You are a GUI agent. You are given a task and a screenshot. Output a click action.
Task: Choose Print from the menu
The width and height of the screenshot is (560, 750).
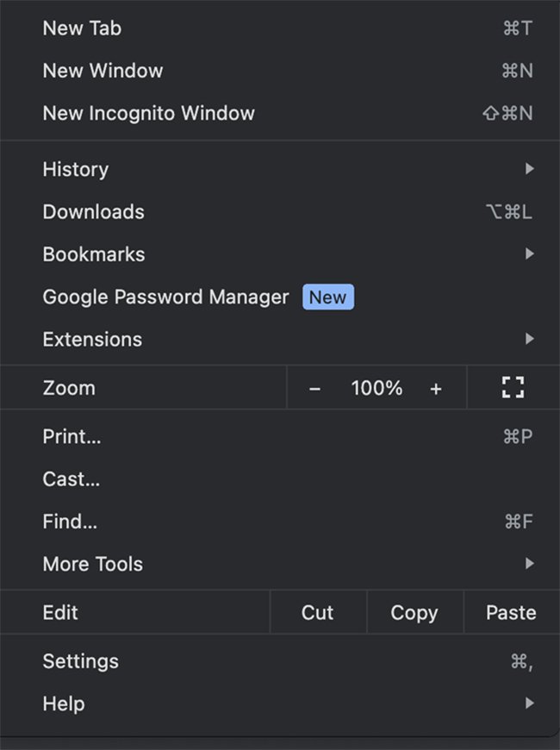72,437
